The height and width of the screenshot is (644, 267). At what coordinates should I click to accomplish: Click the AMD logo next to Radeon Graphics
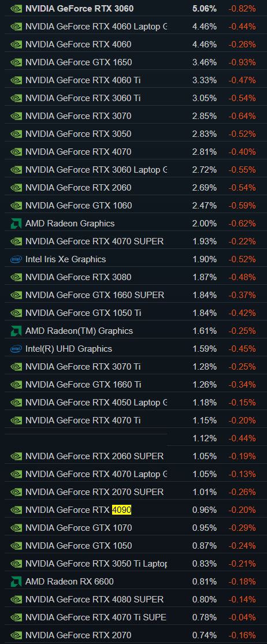click(x=16, y=224)
